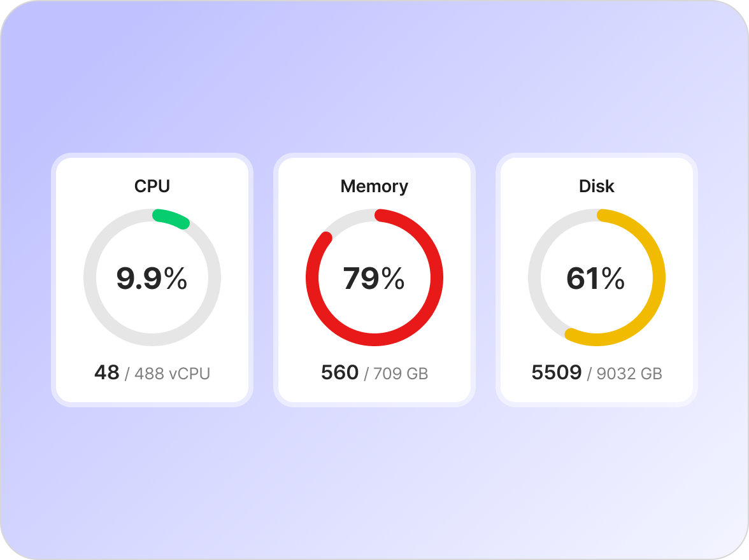The width and height of the screenshot is (749, 560).
Task: Click the percent sign in Disk gauge
Action: [x=613, y=279]
